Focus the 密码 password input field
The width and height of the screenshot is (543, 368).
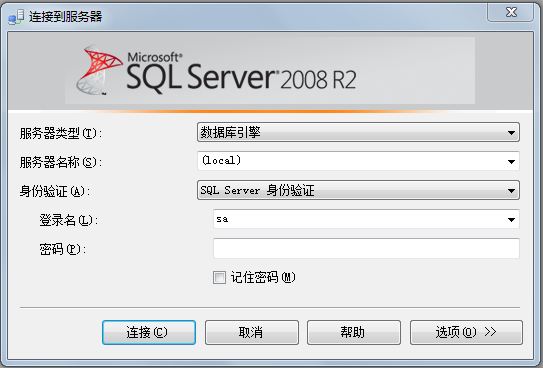pos(366,248)
